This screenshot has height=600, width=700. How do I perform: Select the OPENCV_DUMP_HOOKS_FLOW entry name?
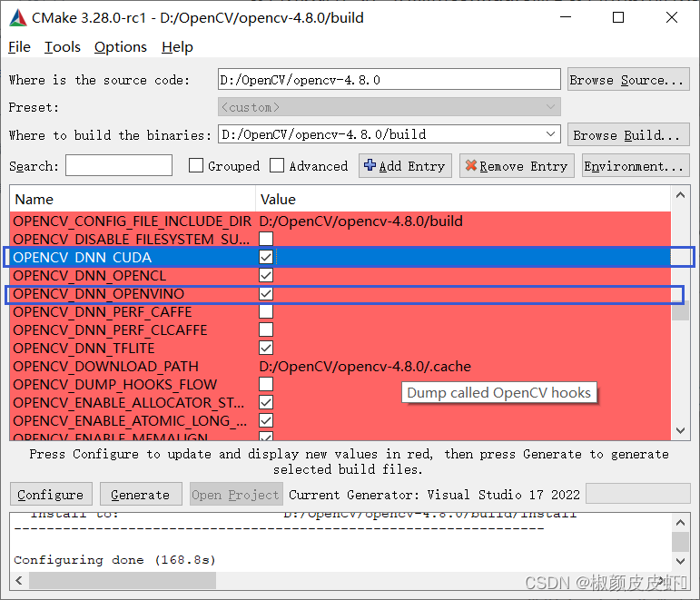(114, 384)
